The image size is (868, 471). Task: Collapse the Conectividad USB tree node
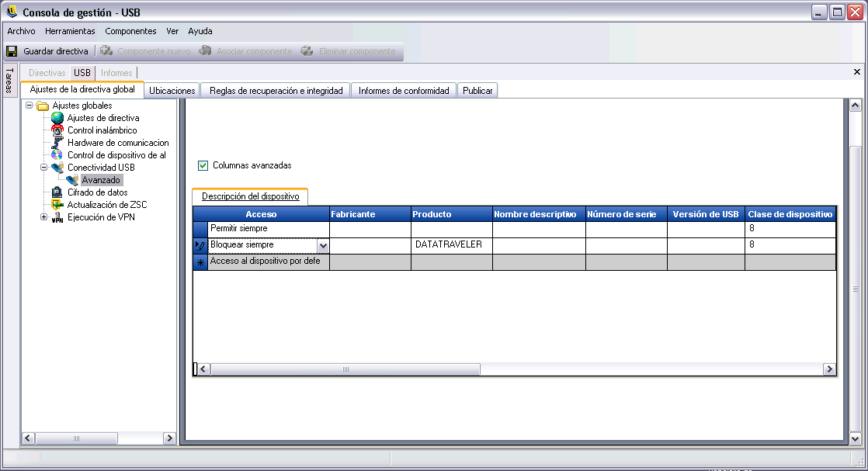tap(43, 167)
